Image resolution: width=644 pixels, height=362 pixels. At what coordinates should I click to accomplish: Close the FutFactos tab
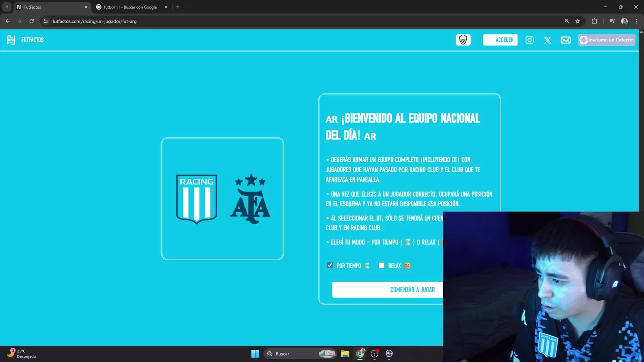[86, 7]
